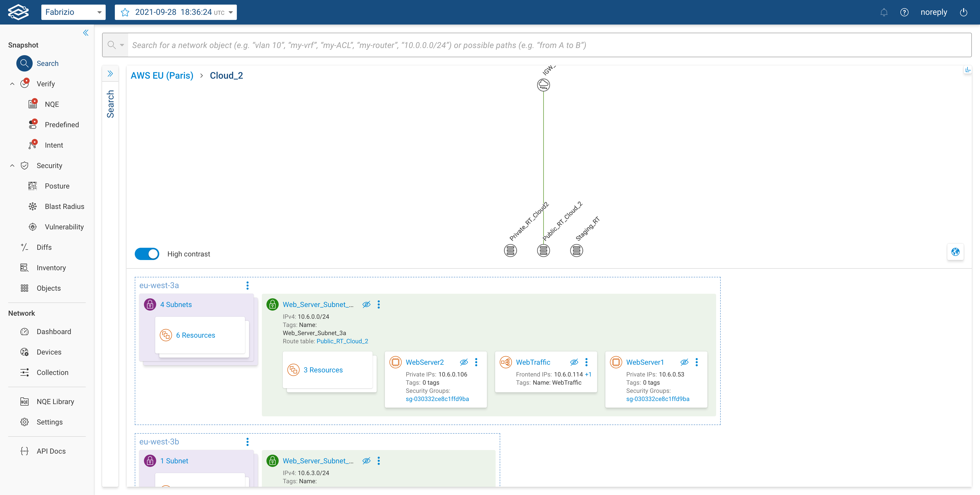This screenshot has width=980, height=495.
Task: Open the snapshot date picker dropdown
Action: (230, 12)
